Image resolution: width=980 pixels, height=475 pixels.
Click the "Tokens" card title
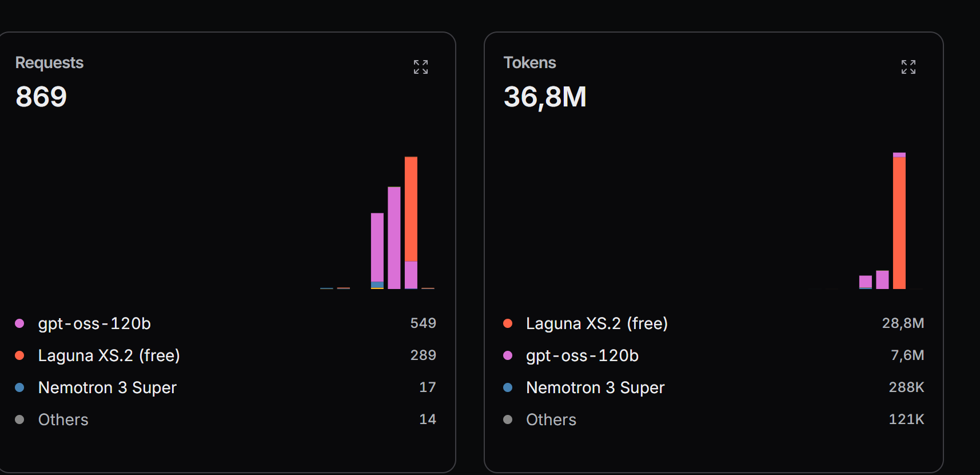(x=529, y=62)
